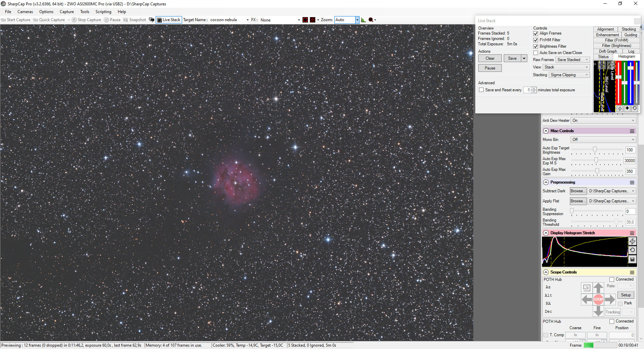Click the Quick Capture toolbar button
644x349 pixels.
[49, 20]
